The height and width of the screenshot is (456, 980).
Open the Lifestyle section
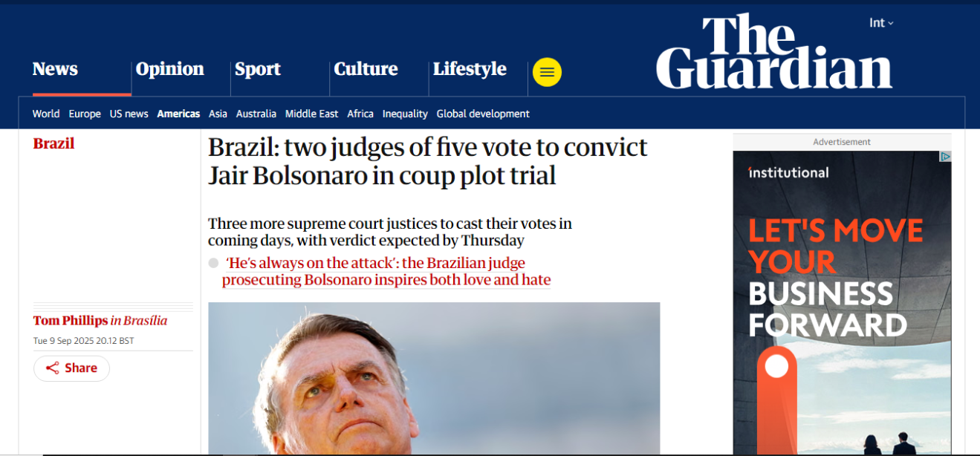[x=470, y=68]
